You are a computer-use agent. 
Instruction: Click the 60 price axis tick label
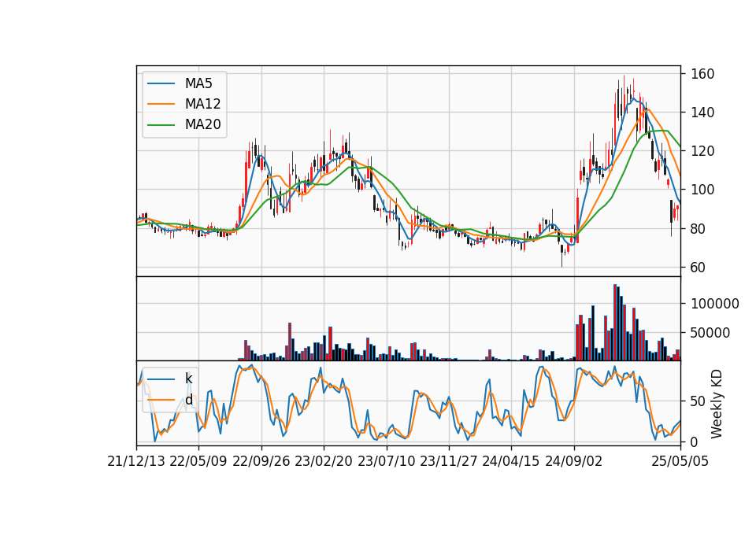[699, 268]
